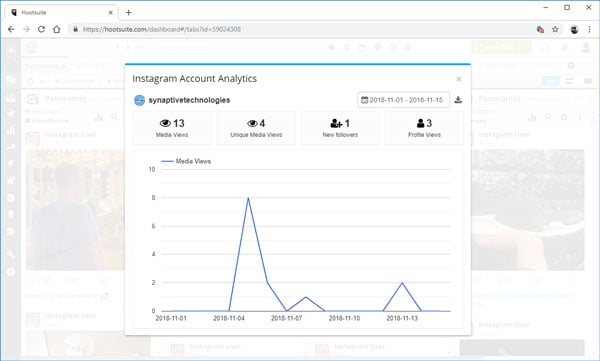The height and width of the screenshot is (361, 600).
Task: Click the synaptivetechnologies account name
Action: point(189,100)
